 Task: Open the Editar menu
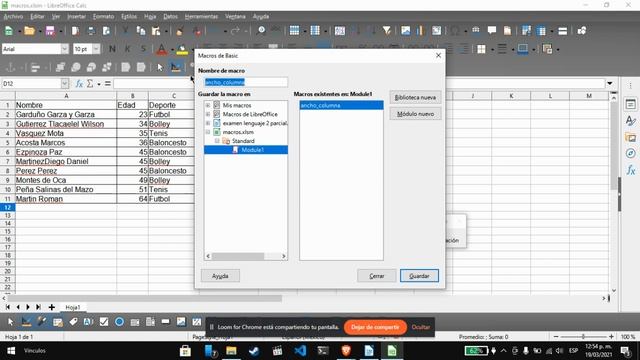coord(37,16)
